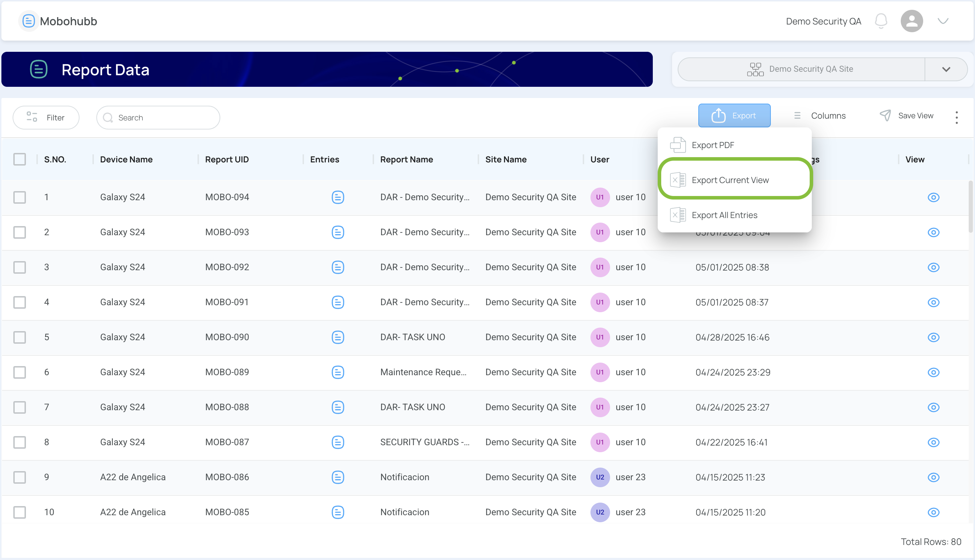
Task: Open entries icon for MOBO-092
Action: coord(338,267)
